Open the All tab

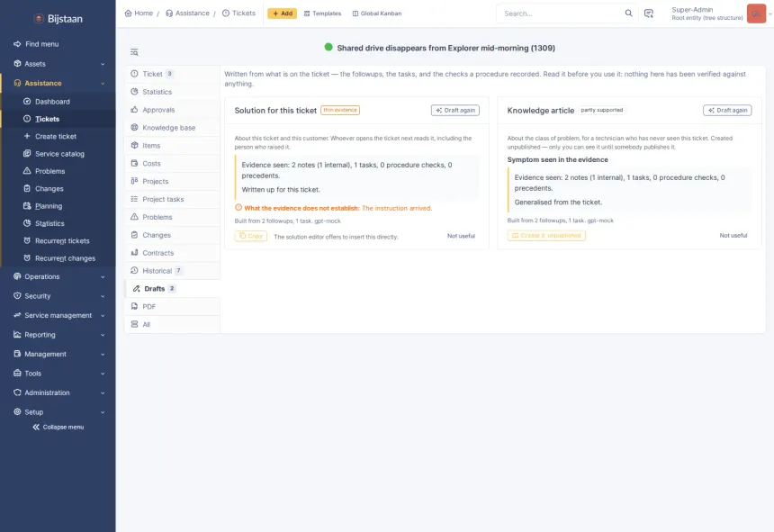(x=172, y=324)
